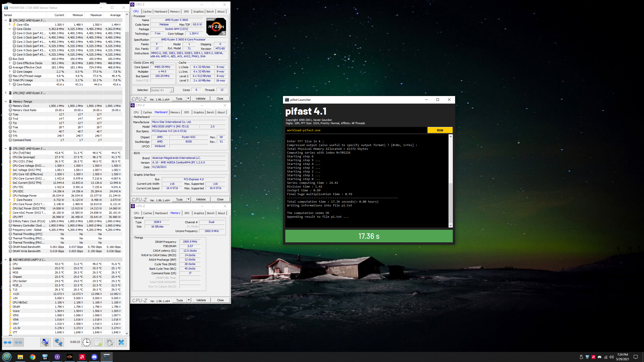
Task: Select CPU (Tctl/Tdie) sensor row
Action: (x=62, y=153)
